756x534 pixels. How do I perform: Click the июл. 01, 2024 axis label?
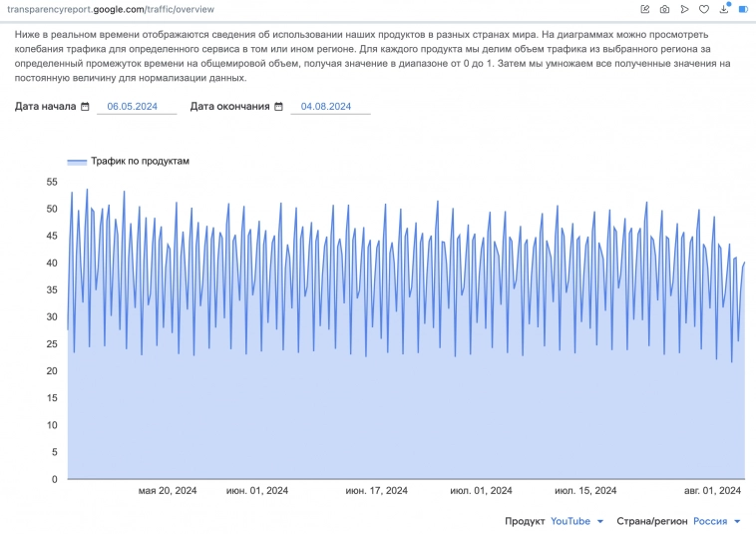click(x=481, y=490)
